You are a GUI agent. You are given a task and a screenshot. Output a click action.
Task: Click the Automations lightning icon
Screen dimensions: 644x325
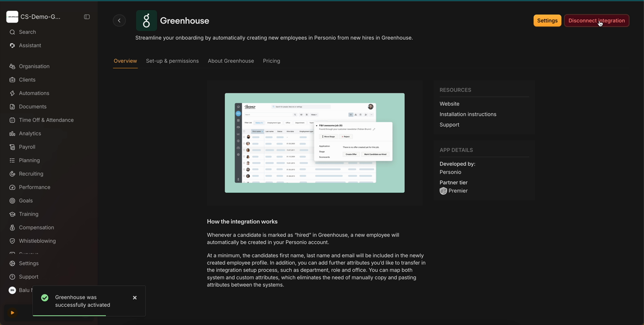coord(12,93)
